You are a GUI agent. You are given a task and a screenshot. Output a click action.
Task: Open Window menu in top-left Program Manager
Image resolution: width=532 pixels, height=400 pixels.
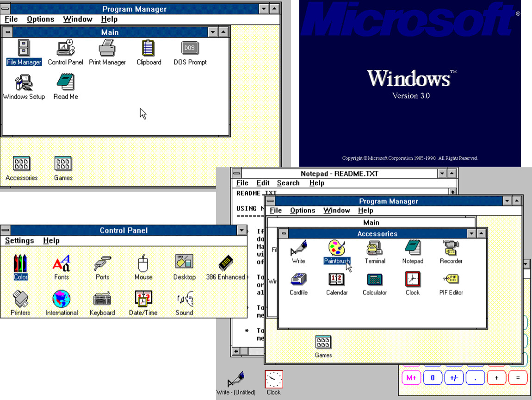coord(78,19)
